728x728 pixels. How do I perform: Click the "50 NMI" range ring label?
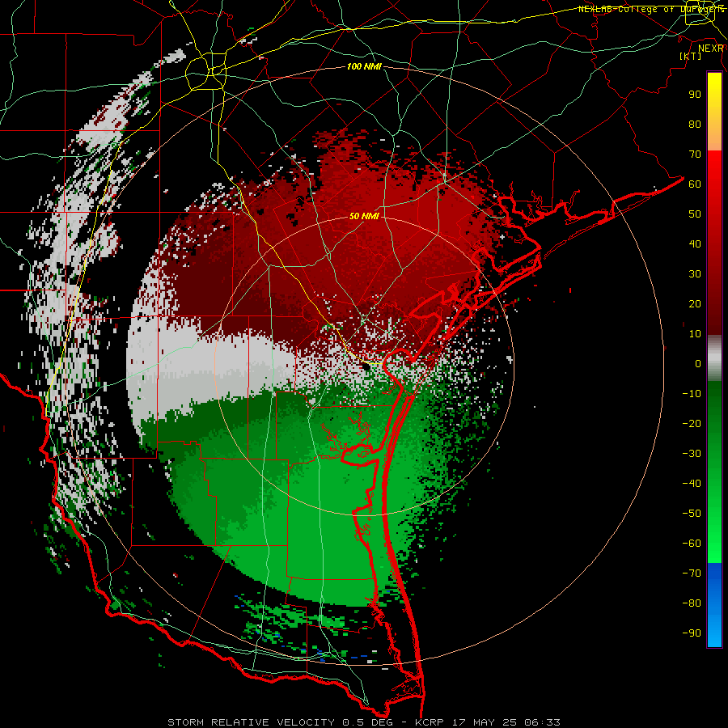tap(364, 216)
